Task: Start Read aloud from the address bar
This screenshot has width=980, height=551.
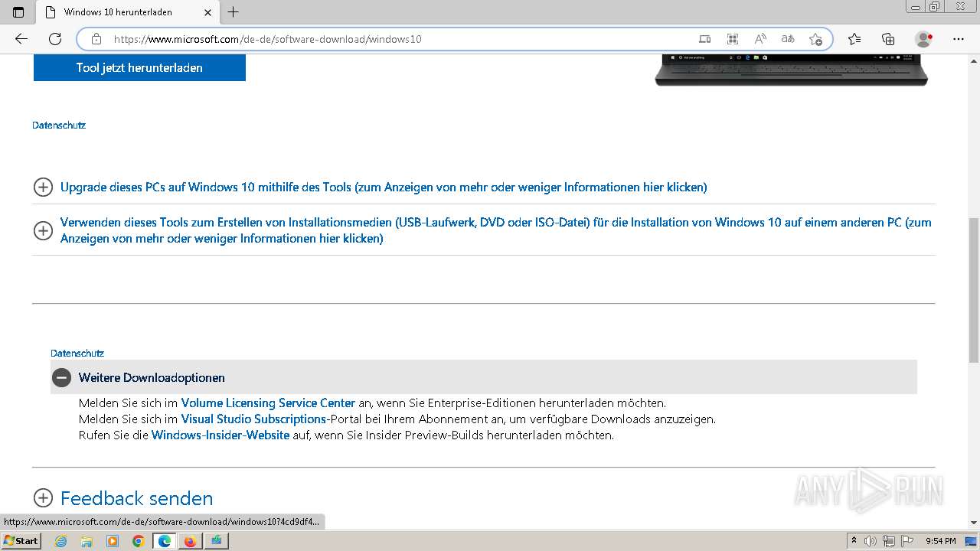Action: 760,39
